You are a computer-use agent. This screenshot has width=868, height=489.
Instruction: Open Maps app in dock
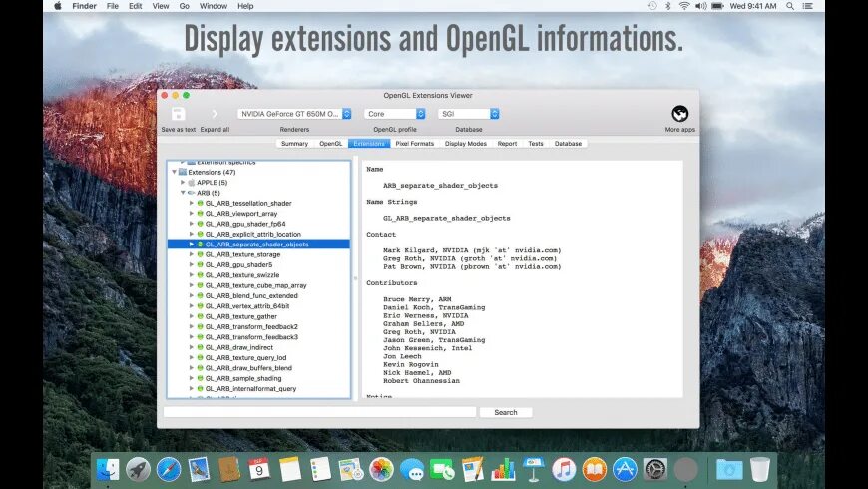(x=351, y=470)
